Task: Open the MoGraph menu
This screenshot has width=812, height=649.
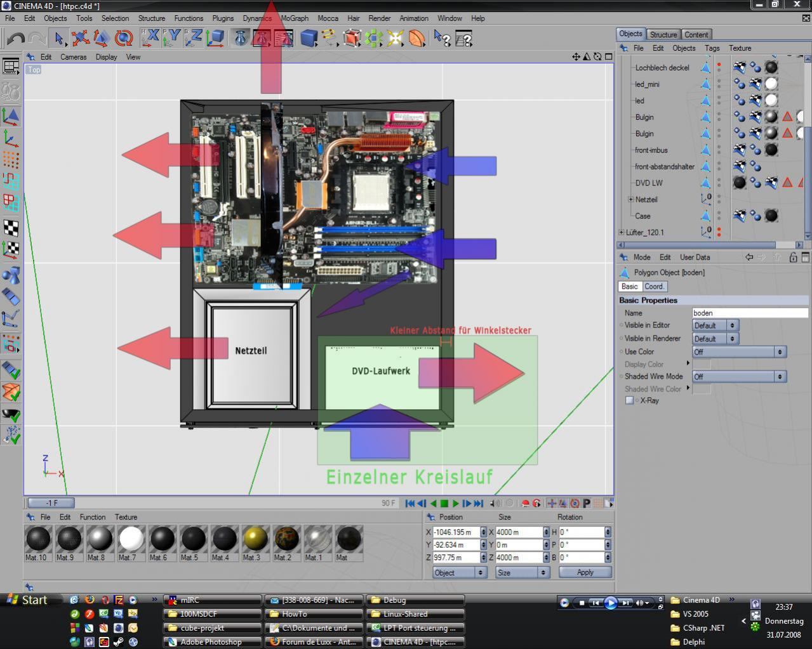Action: coord(295,18)
